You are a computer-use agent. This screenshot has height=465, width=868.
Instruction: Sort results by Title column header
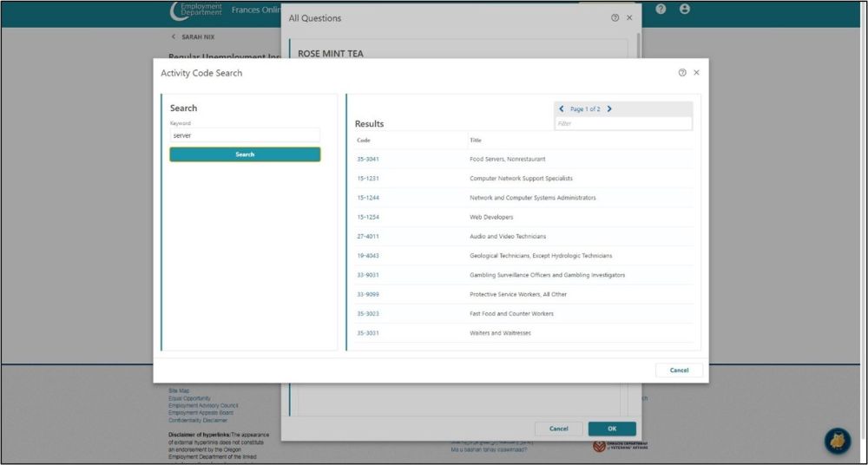point(476,141)
